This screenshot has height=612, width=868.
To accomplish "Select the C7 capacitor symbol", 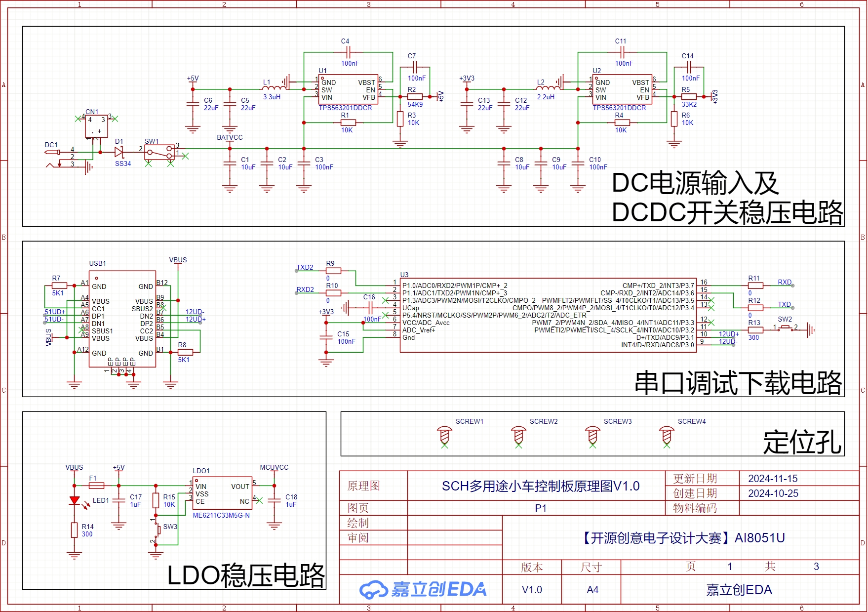I will pos(415,67).
